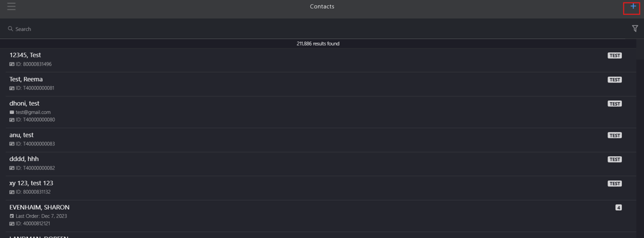Click ID T40000000081 text

pyautogui.click(x=35, y=88)
